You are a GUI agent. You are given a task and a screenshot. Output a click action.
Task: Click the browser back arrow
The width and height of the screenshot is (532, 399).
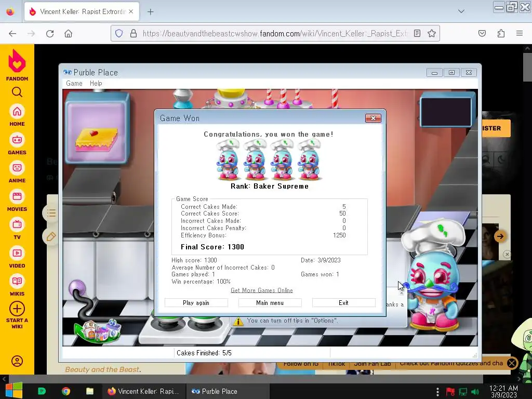(x=12, y=34)
